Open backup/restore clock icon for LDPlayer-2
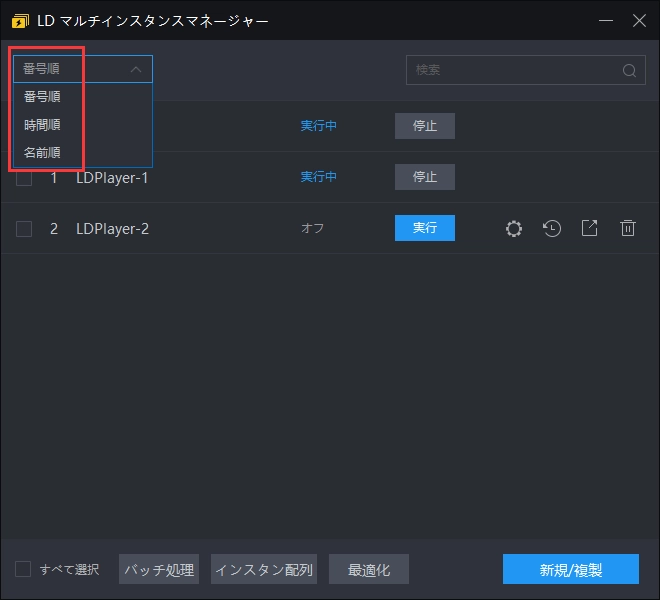 coord(551,229)
